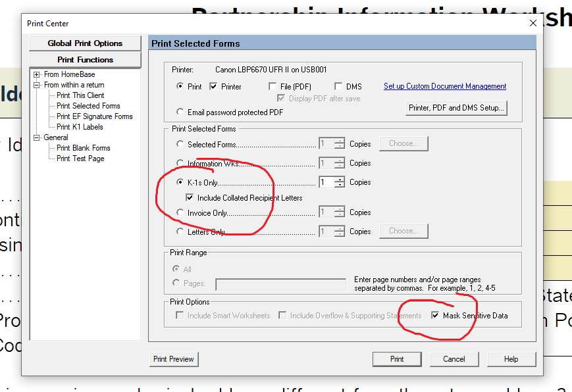Select Print This Client in tree
This screenshot has height=392, width=572.
pos(80,95)
